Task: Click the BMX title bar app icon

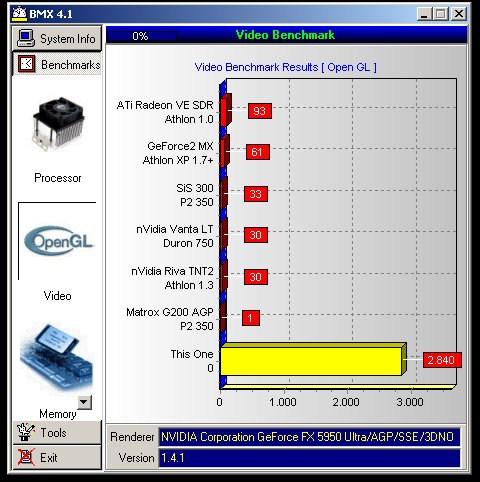Action: [x=19, y=14]
